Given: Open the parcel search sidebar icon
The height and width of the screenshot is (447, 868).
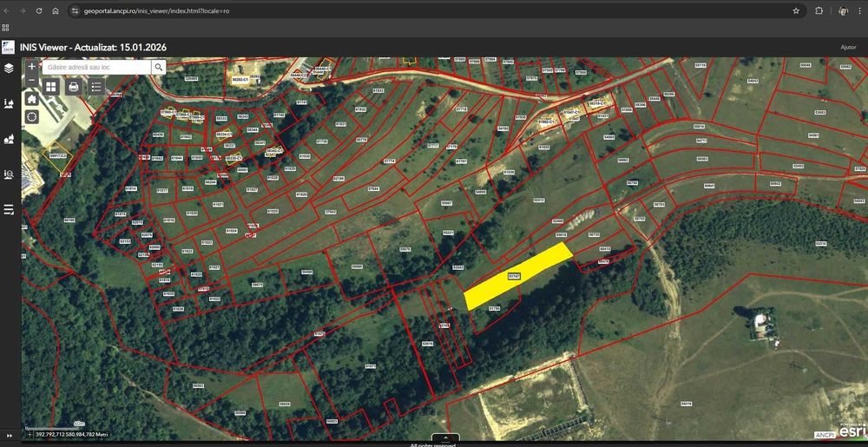Looking at the screenshot, I should coord(9,174).
